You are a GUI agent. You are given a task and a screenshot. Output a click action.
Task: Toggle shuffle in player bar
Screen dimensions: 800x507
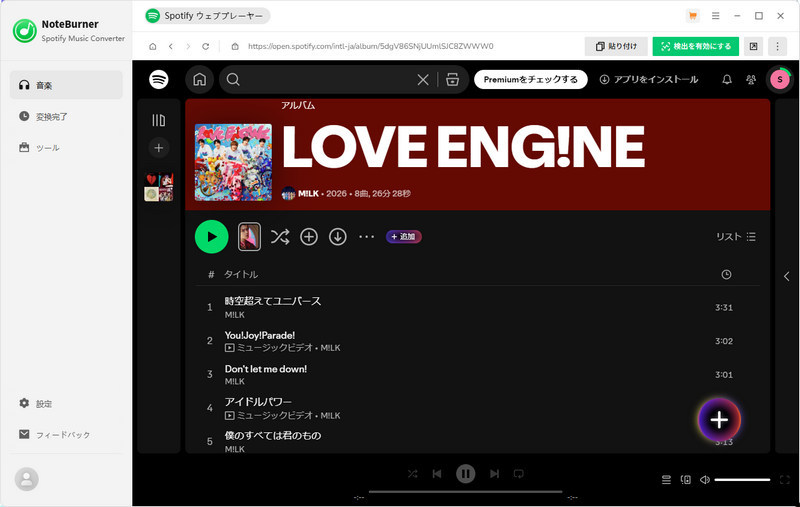[412, 474]
